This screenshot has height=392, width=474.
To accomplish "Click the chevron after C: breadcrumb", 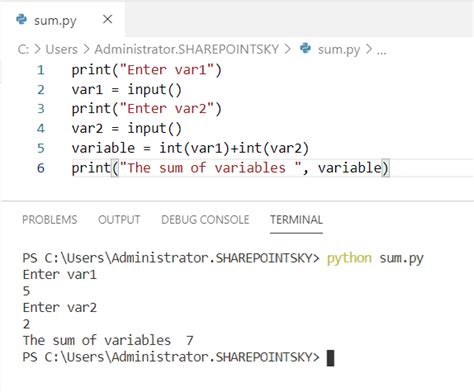I will pyautogui.click(x=38, y=49).
